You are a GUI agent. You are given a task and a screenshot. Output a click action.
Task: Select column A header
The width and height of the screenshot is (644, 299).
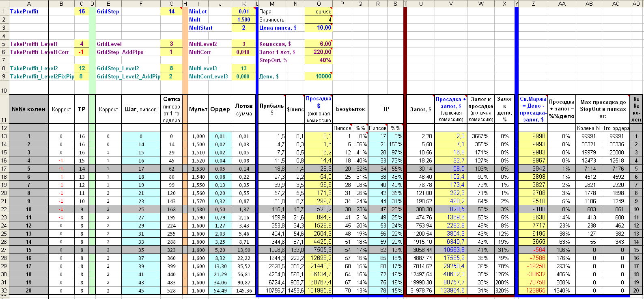[x=28, y=4]
